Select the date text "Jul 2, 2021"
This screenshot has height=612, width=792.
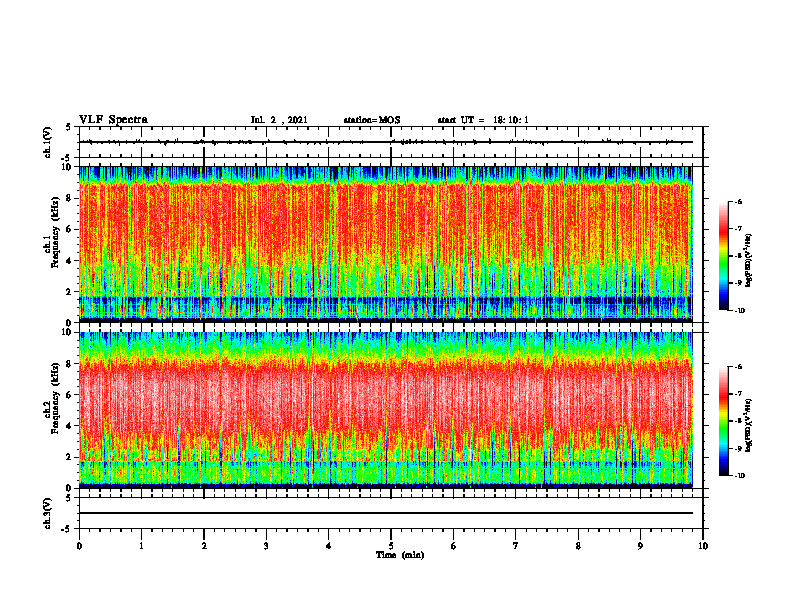[279, 120]
